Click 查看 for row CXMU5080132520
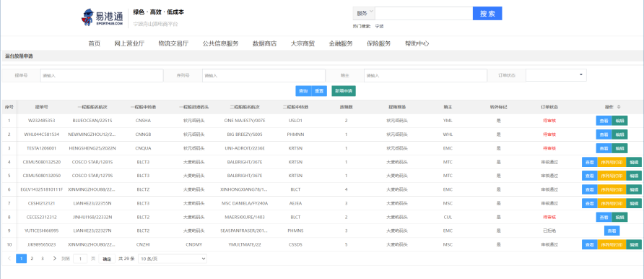This screenshot has height=279, width=644. pyautogui.click(x=590, y=162)
